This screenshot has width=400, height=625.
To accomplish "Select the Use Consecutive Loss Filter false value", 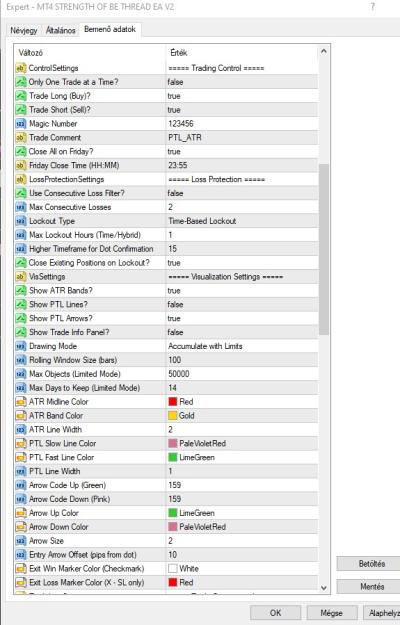I will tap(175, 193).
